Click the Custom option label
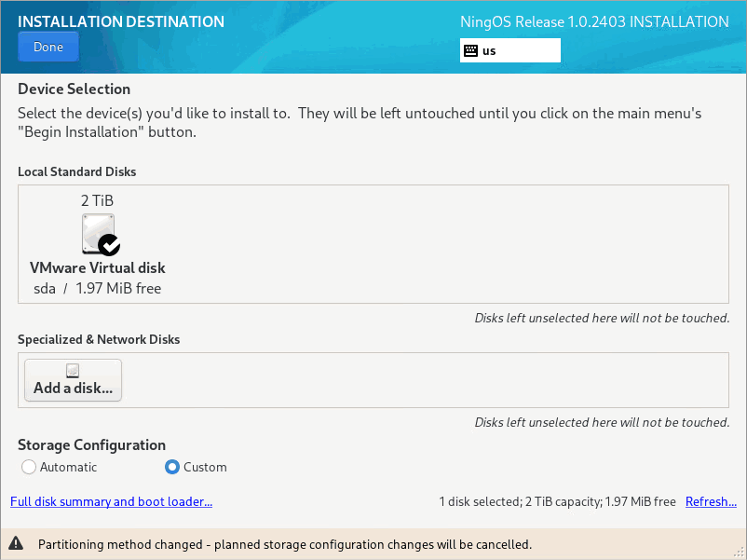Screen dimensions: 747x560 click(x=205, y=467)
